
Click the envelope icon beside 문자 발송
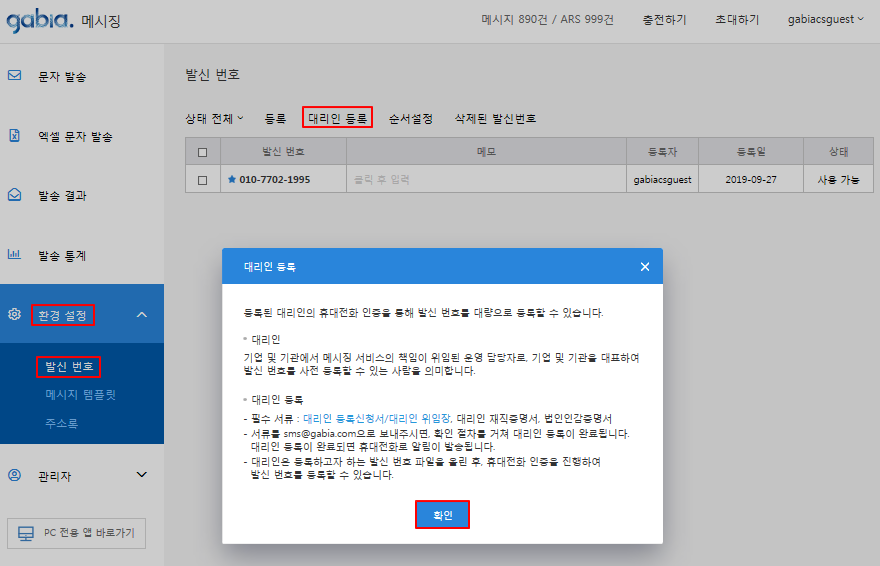pyautogui.click(x=15, y=76)
